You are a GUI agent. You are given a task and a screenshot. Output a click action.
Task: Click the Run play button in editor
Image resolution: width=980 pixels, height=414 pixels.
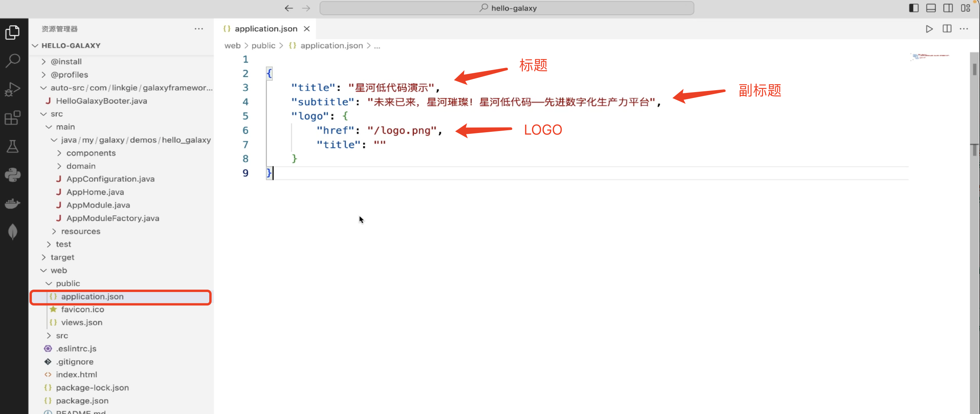929,29
